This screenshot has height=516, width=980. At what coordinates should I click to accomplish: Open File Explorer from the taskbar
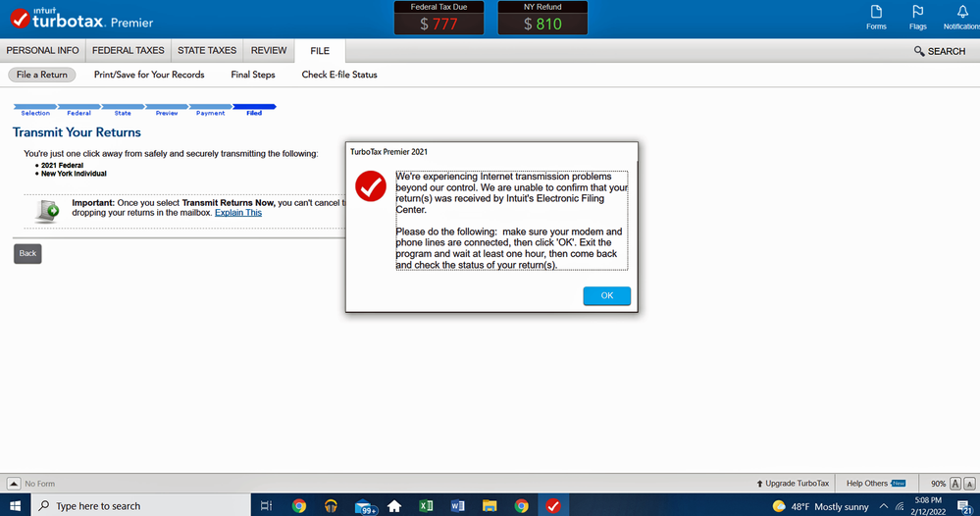490,506
